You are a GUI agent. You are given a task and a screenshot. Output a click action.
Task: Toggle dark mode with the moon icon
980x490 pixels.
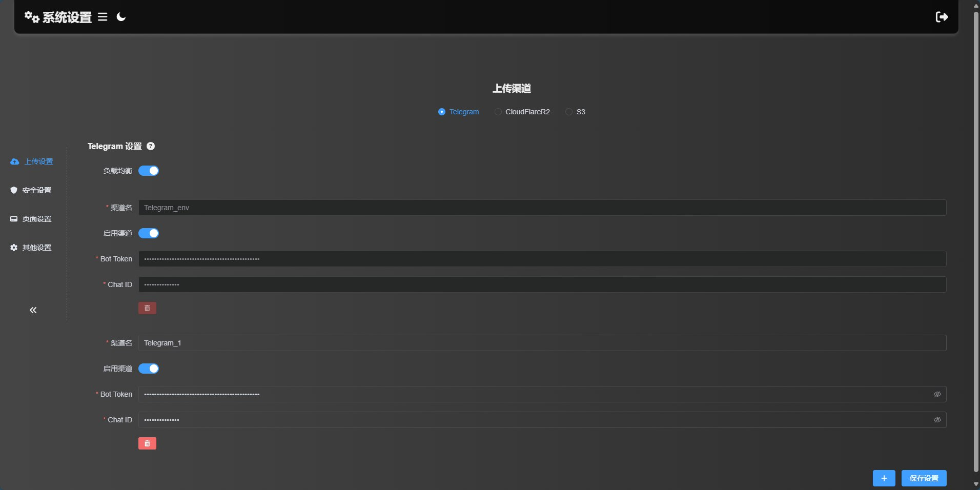tap(121, 17)
